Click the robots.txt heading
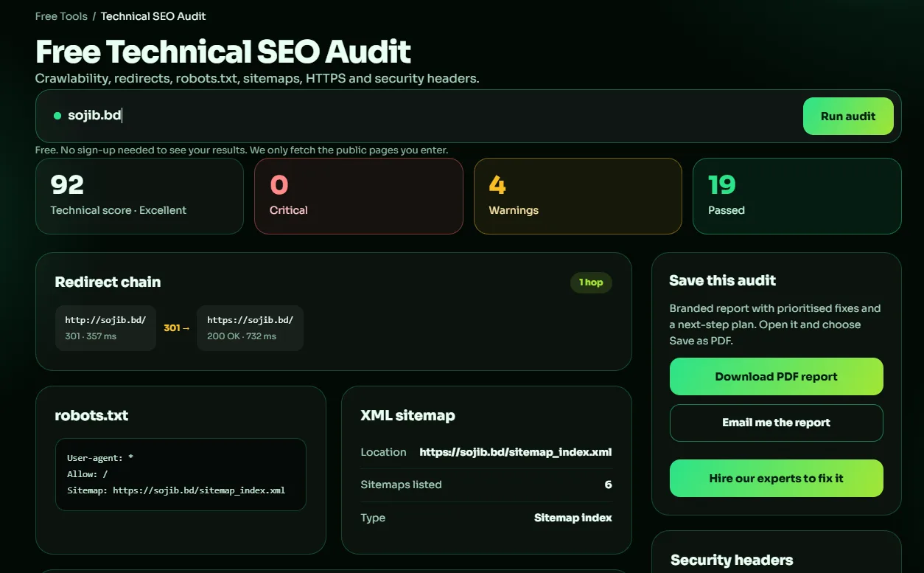This screenshot has width=924, height=573. (91, 415)
